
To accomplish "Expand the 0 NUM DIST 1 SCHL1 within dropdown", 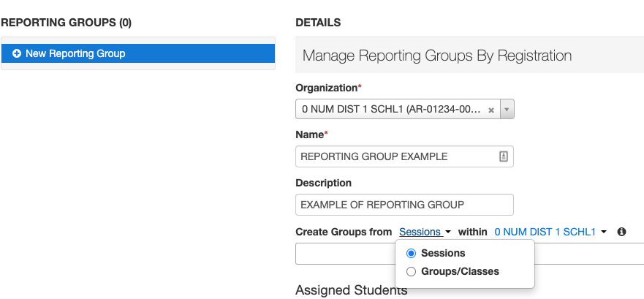I will (545, 232).
